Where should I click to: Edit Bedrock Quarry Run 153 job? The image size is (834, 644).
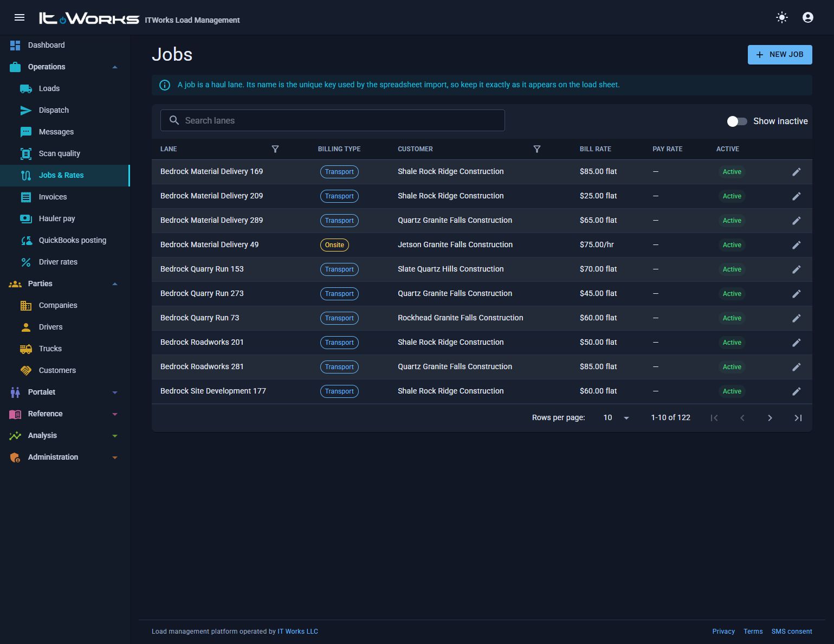[796, 269]
